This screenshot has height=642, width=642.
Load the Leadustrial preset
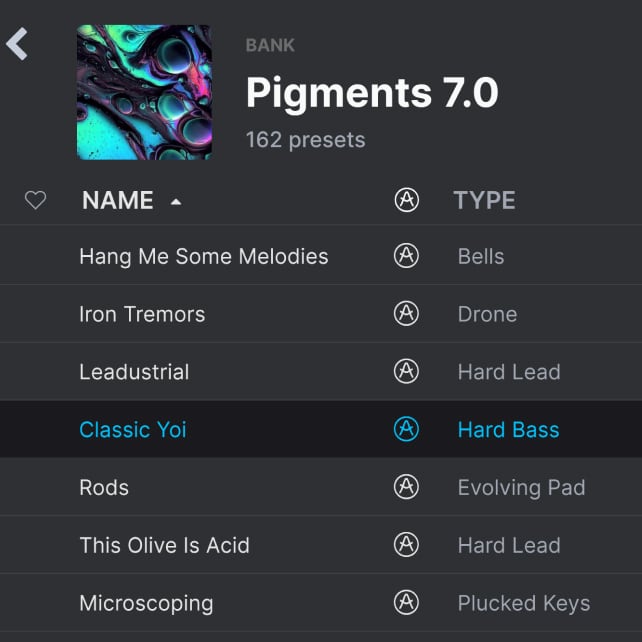[134, 372]
